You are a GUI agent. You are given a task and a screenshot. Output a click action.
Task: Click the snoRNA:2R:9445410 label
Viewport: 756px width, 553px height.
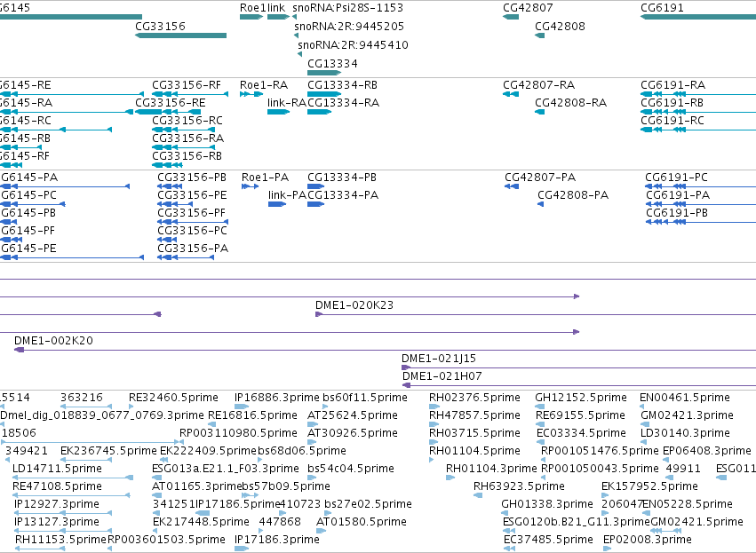click(353, 44)
